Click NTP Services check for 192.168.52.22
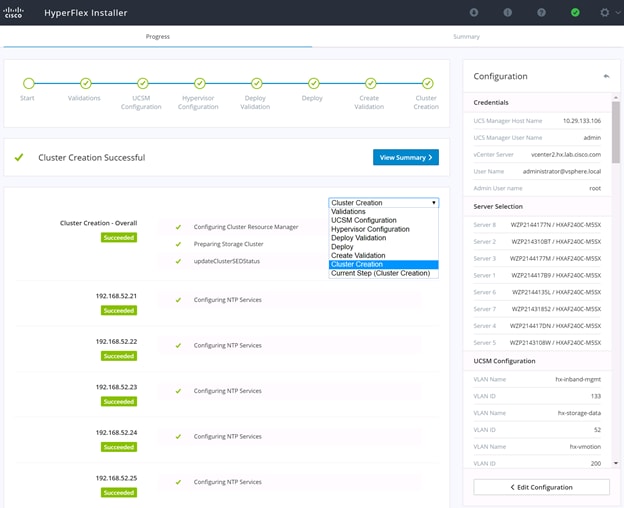624x508 pixels. (178, 346)
